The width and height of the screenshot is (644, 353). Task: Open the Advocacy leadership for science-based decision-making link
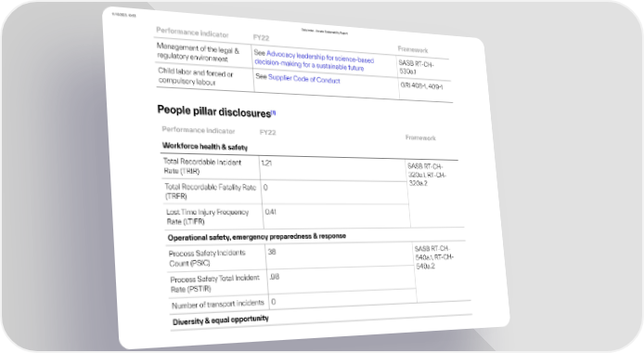[x=315, y=60]
